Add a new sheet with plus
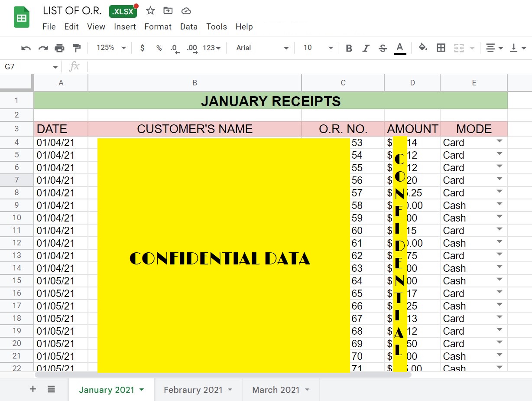 33,389
